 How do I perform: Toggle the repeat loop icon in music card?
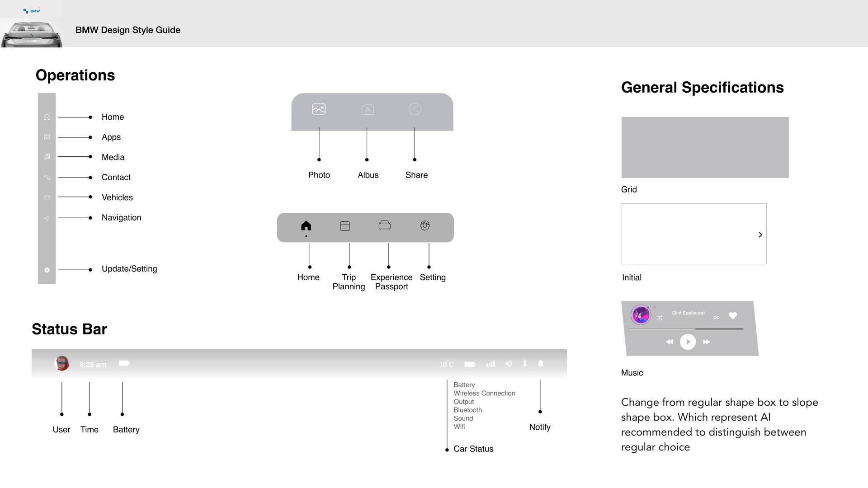[x=716, y=318]
